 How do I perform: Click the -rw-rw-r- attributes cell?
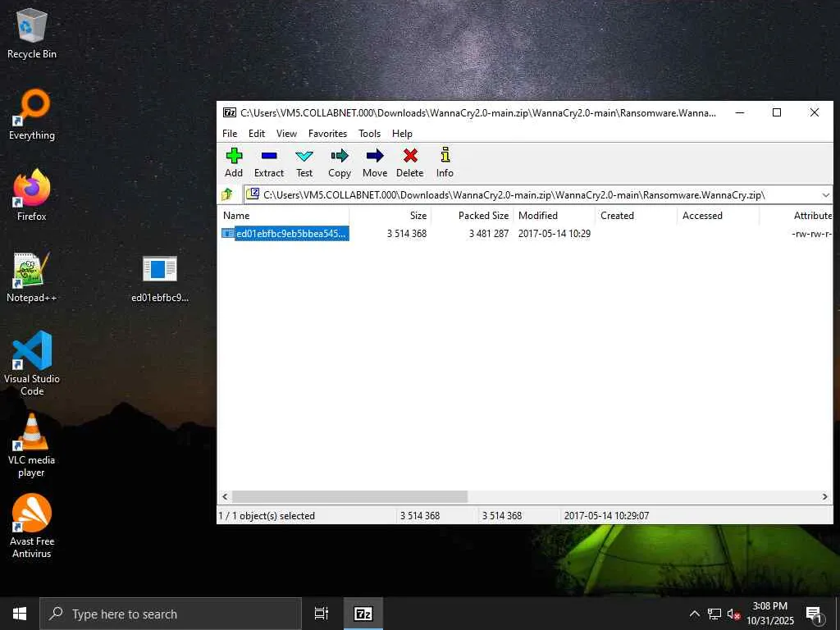(811, 234)
